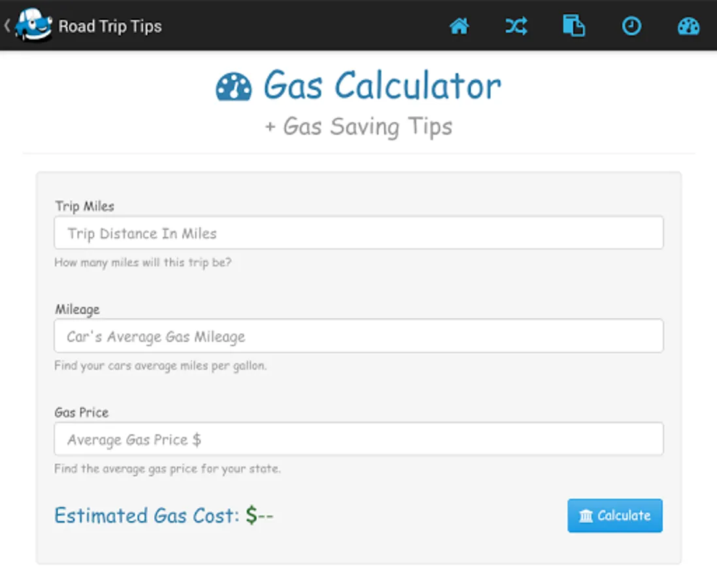This screenshot has height=588, width=717.
Task: Focus the Trip Distance In Miles field
Action: click(x=358, y=233)
